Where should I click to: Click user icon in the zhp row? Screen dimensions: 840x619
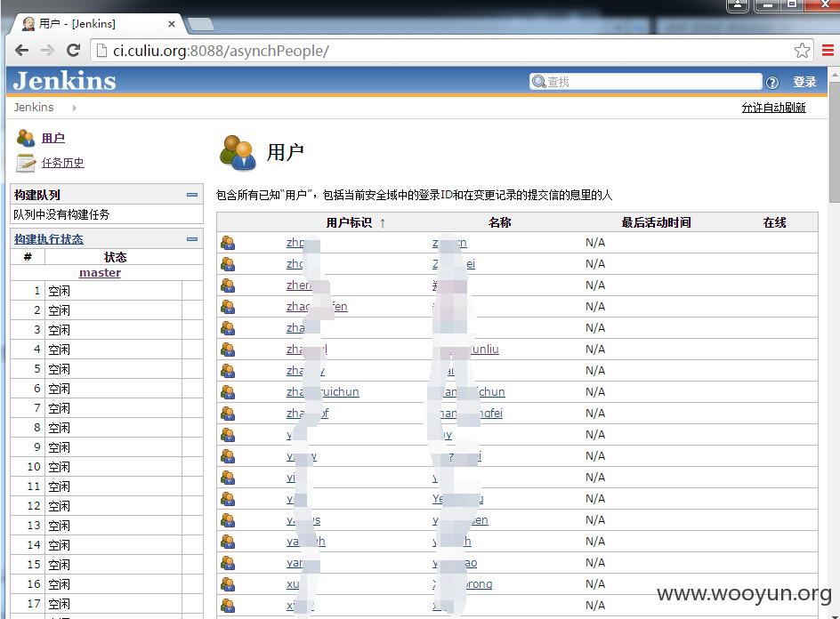point(228,243)
